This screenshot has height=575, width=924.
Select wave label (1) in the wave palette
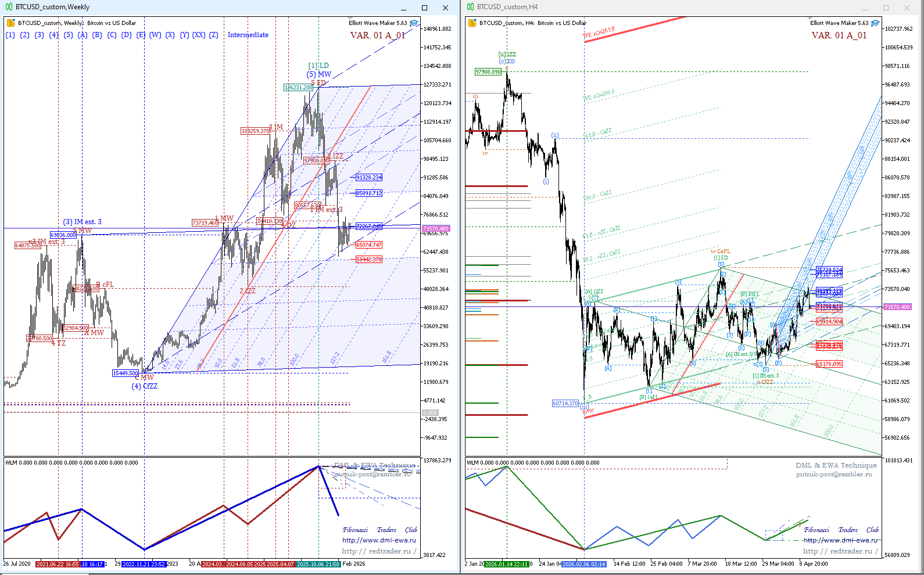pyautogui.click(x=10, y=35)
